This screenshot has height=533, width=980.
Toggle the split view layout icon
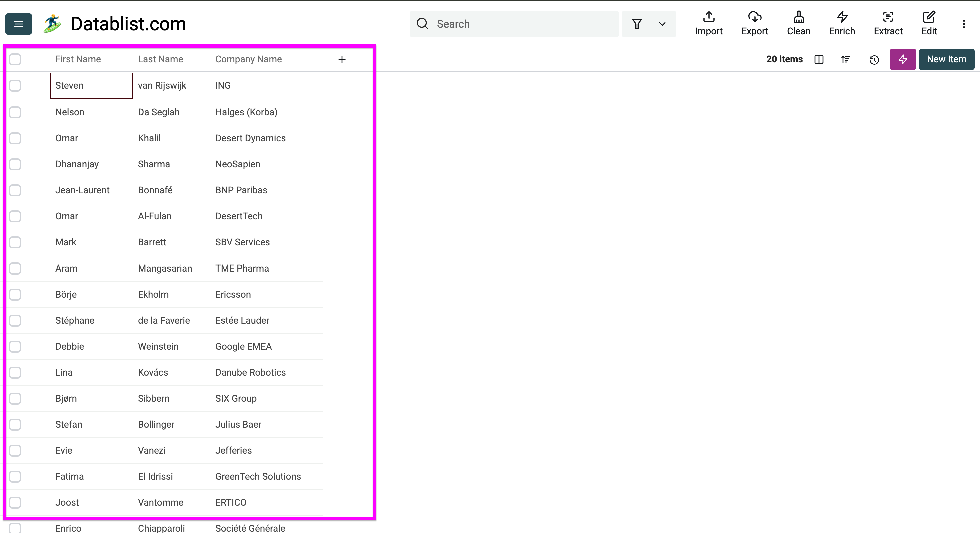[819, 59]
